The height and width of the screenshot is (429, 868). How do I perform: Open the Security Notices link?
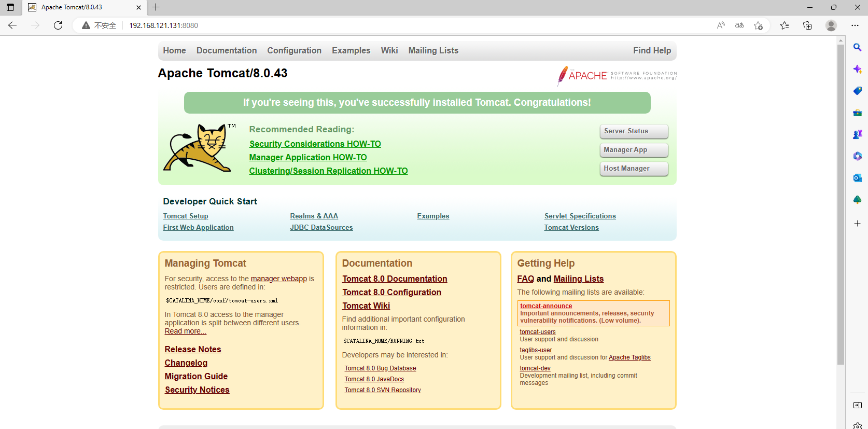pos(197,390)
